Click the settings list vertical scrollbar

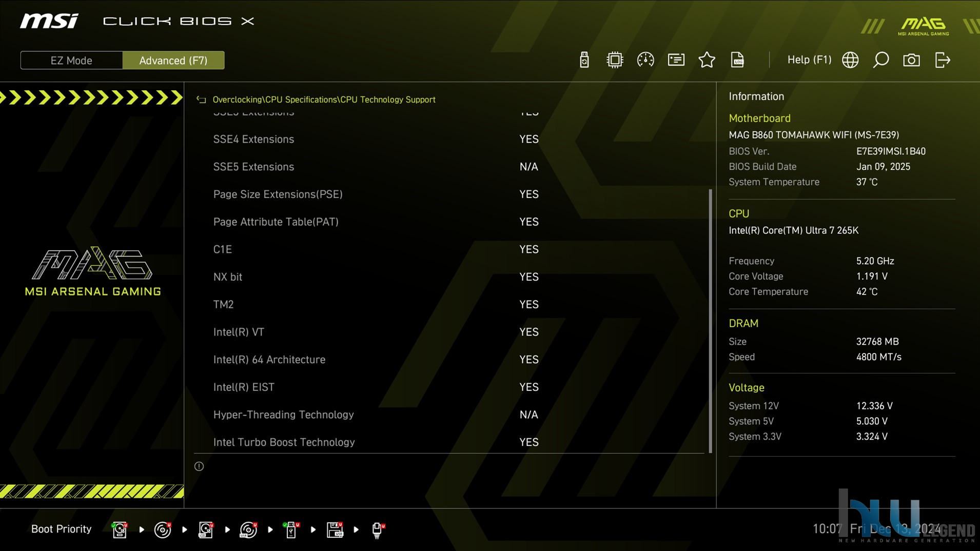pos(711,321)
